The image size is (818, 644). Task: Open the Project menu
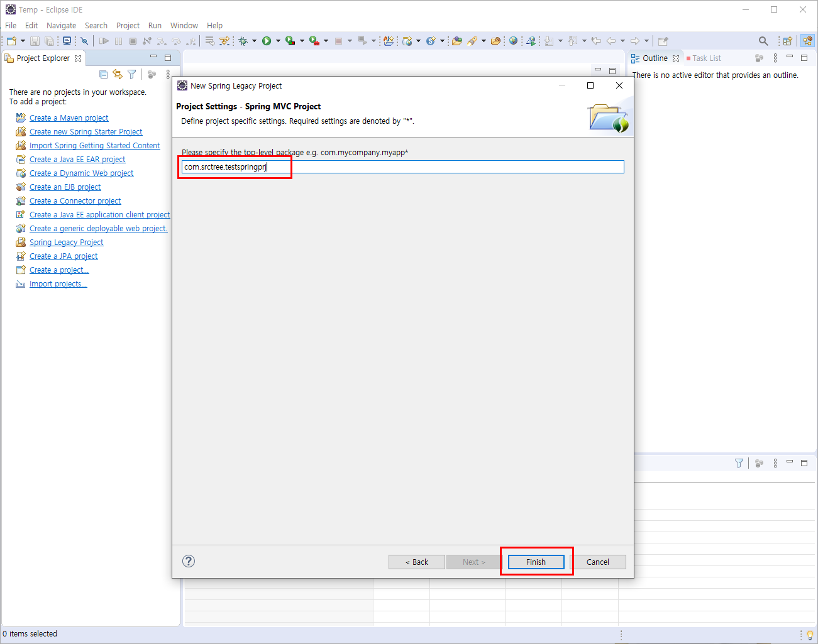click(x=128, y=25)
